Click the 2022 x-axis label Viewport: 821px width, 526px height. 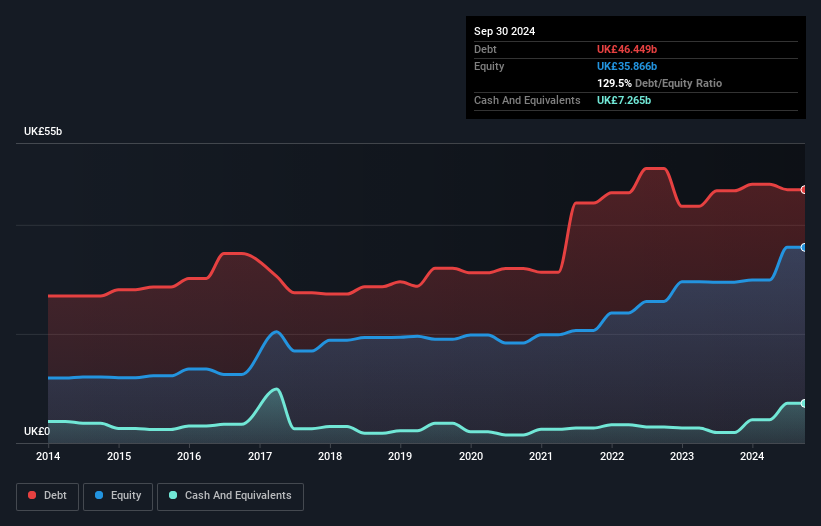pos(612,456)
